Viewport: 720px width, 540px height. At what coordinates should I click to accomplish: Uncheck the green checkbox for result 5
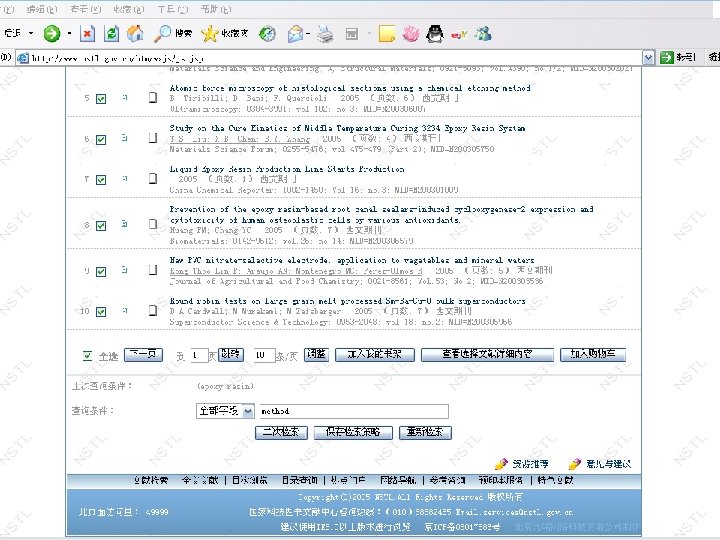point(101,99)
